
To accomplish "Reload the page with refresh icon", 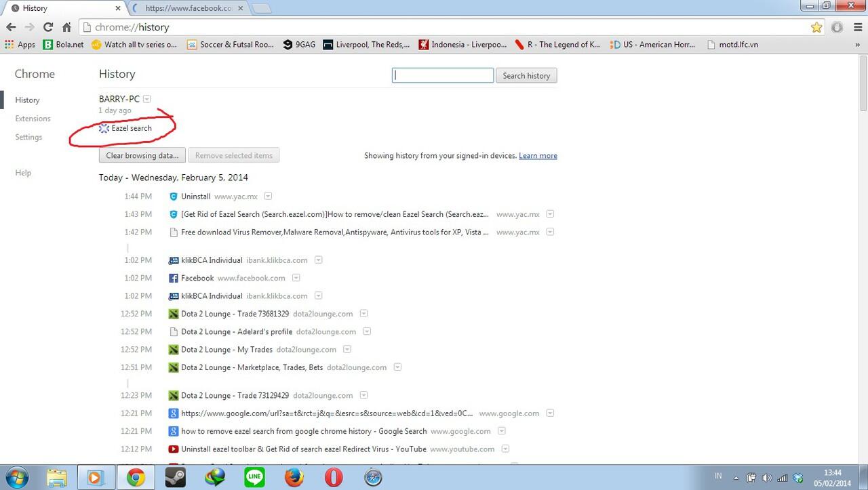I will pos(47,27).
